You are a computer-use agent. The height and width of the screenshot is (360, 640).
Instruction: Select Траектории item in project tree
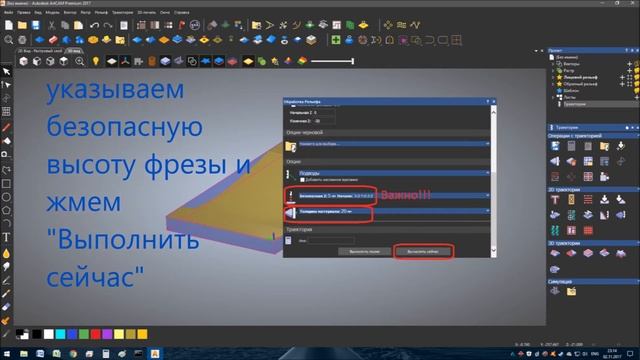coord(575,104)
